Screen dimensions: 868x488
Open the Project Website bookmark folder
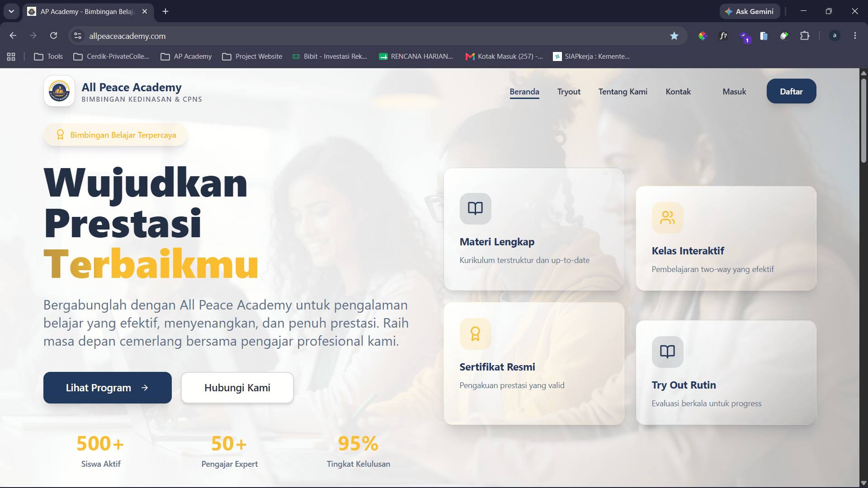[252, 56]
